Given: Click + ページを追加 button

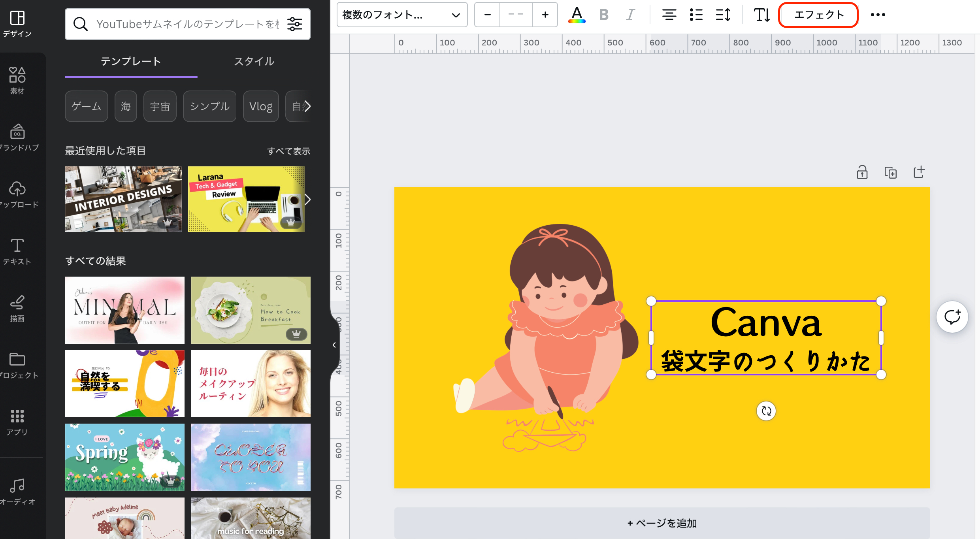Looking at the screenshot, I should tap(662, 523).
